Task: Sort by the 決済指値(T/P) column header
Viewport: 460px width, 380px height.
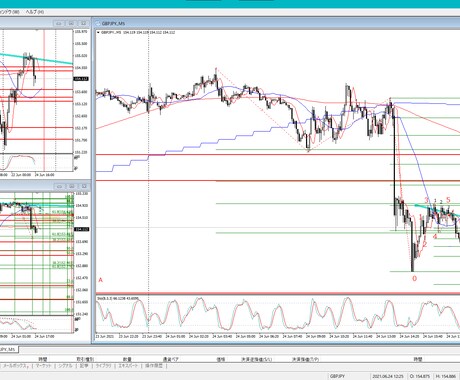Action: pyautogui.click(x=306, y=359)
